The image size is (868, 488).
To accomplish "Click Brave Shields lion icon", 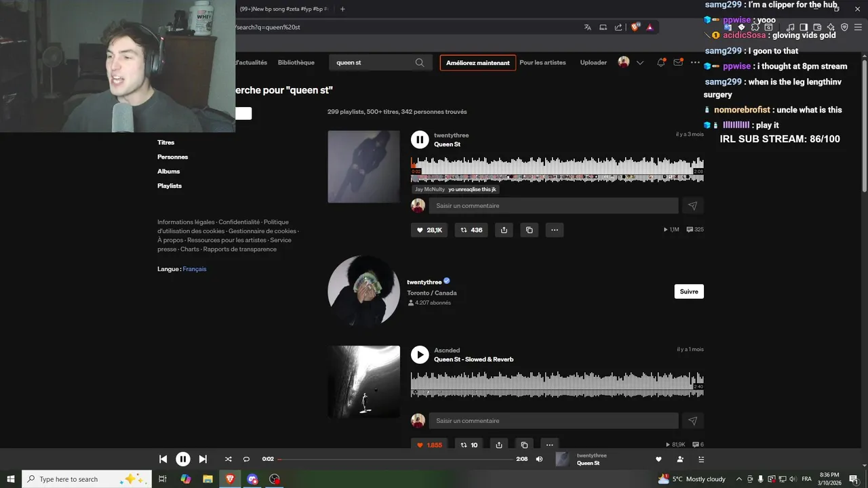I will point(635,27).
